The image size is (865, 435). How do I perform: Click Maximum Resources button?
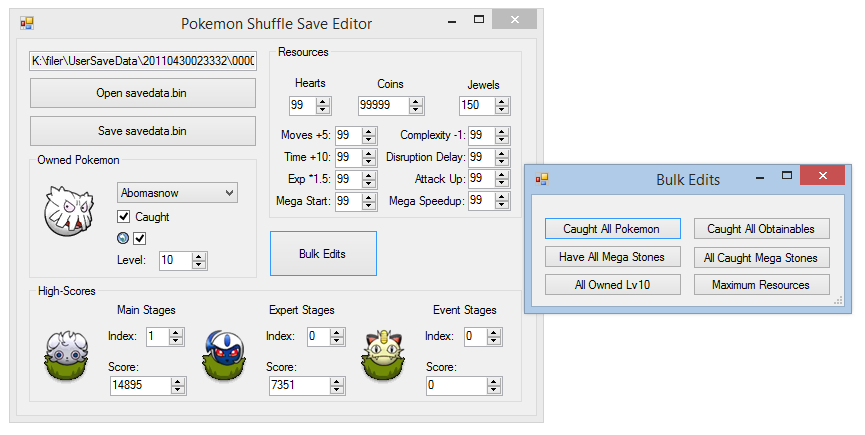point(761,285)
